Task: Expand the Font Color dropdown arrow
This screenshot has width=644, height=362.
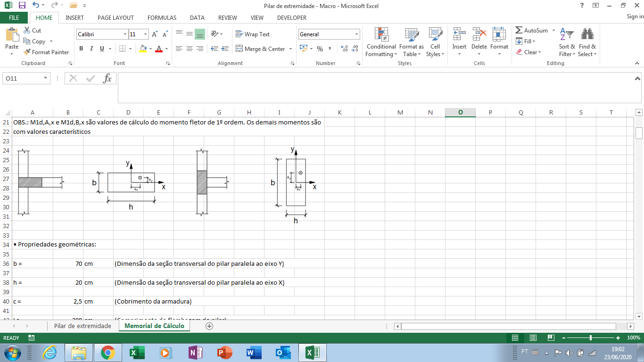Action: (167, 49)
